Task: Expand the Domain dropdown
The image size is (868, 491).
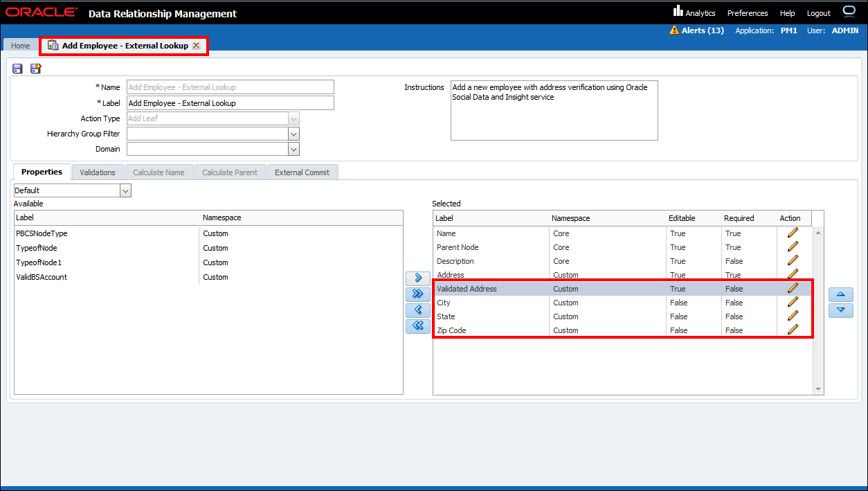Action: tap(293, 149)
